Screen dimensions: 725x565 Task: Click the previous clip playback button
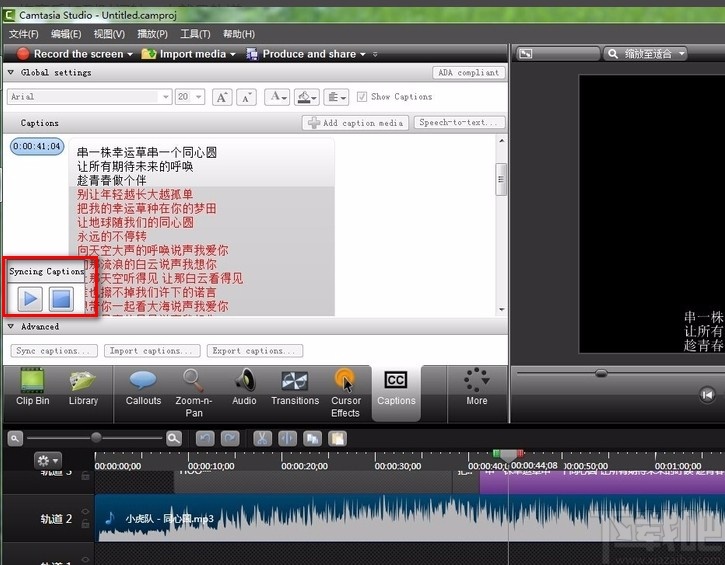[707, 395]
